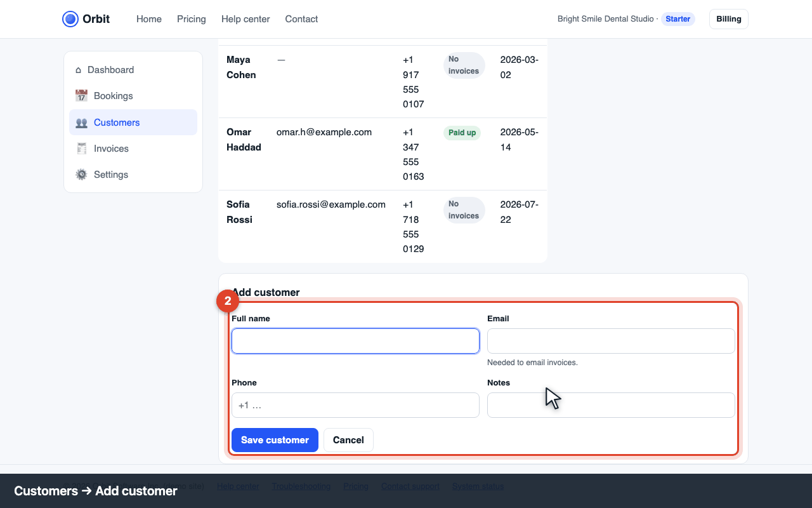Click the Bright Smile Dental Studio name
812x508 pixels.
pos(605,19)
